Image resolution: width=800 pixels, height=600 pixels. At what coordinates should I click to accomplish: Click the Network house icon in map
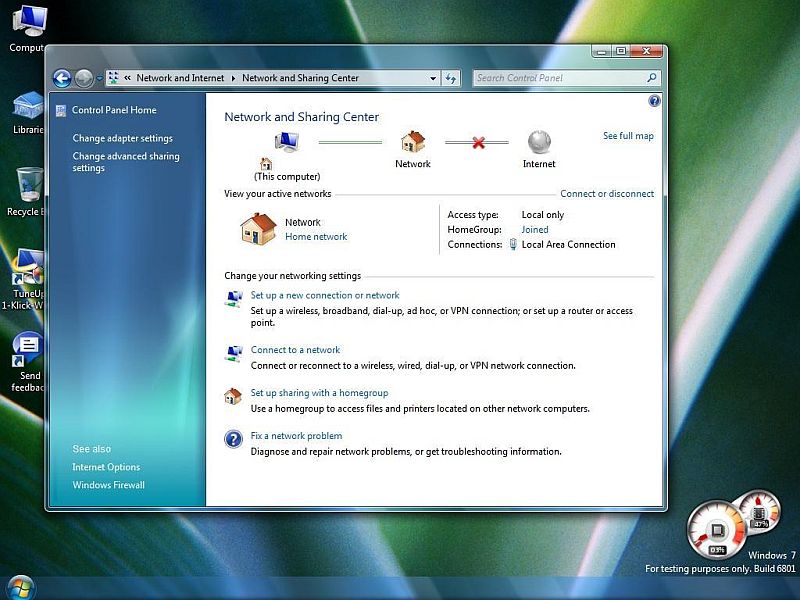[413, 141]
